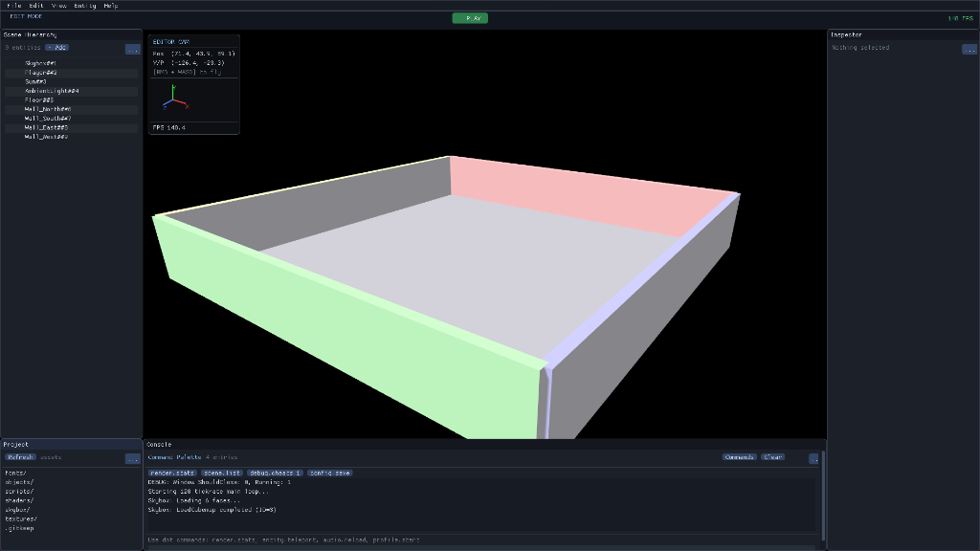Open the File menu
This screenshot has width=980, height=551.
(13, 6)
